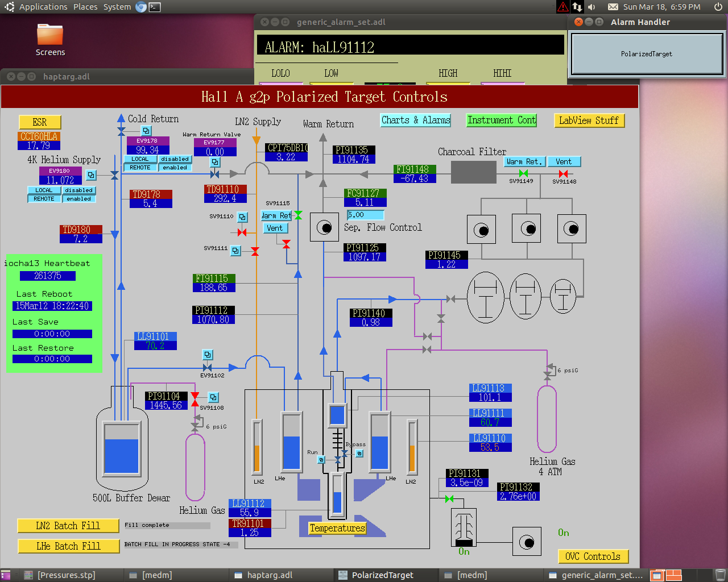Click the separator pump icon above Sep. Flow Control
The image size is (728, 582).
pos(324,228)
